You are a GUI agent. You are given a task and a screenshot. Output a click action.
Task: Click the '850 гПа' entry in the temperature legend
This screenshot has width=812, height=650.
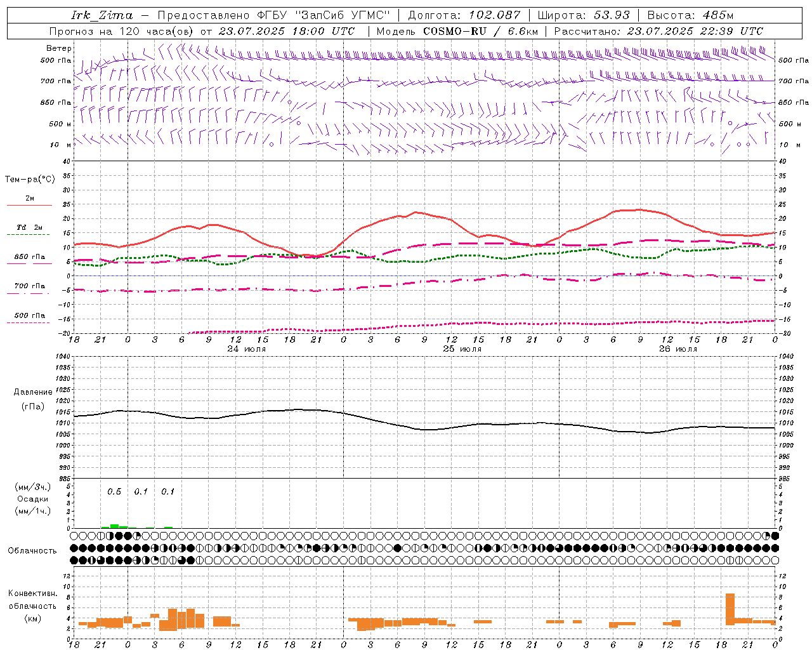29,257
